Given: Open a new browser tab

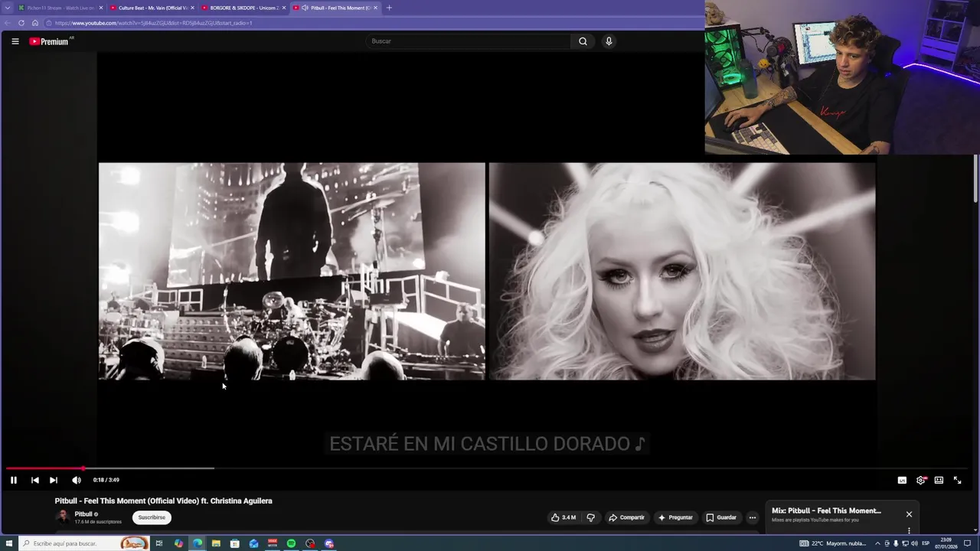Looking at the screenshot, I should point(389,8).
